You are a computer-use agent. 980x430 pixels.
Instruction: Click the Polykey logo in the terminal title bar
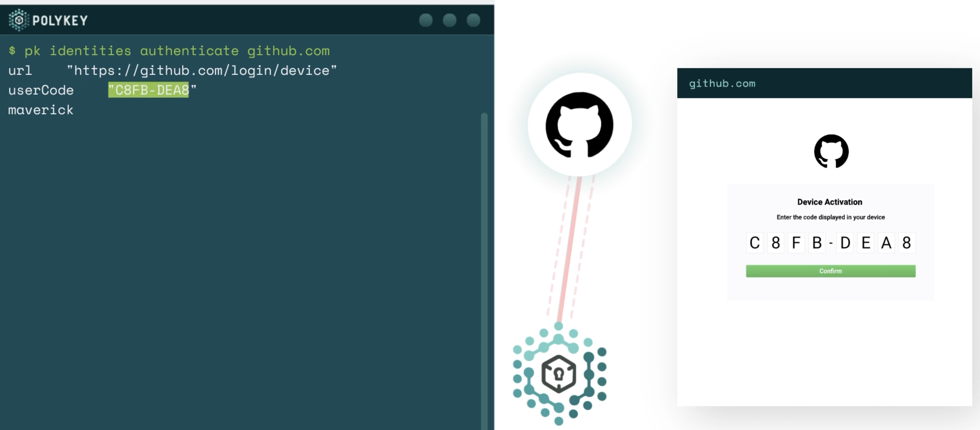(18, 20)
